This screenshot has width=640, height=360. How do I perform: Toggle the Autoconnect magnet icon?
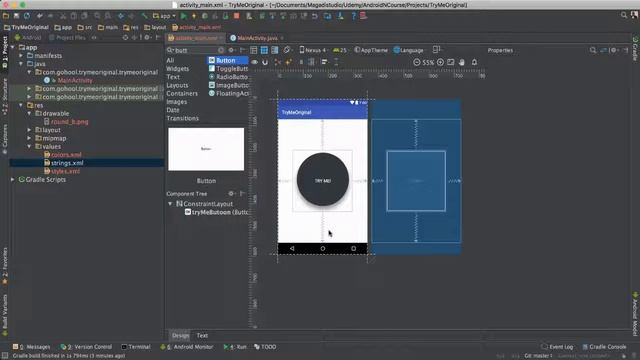(x=265, y=62)
